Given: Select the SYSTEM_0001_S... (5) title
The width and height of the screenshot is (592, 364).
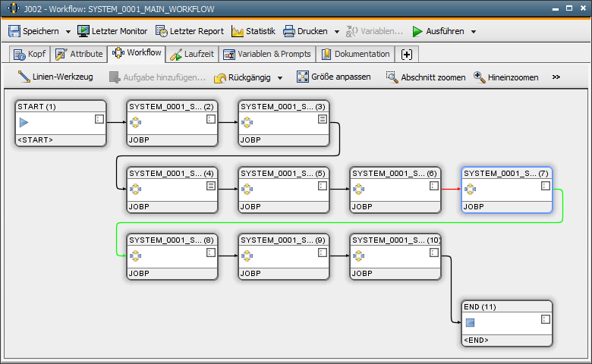Looking at the screenshot, I should coord(283,174).
